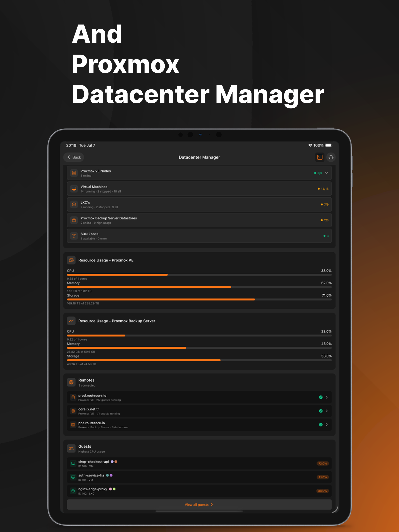Open the auth-service-ha guest
This screenshot has height=532, width=399.
click(x=199, y=477)
